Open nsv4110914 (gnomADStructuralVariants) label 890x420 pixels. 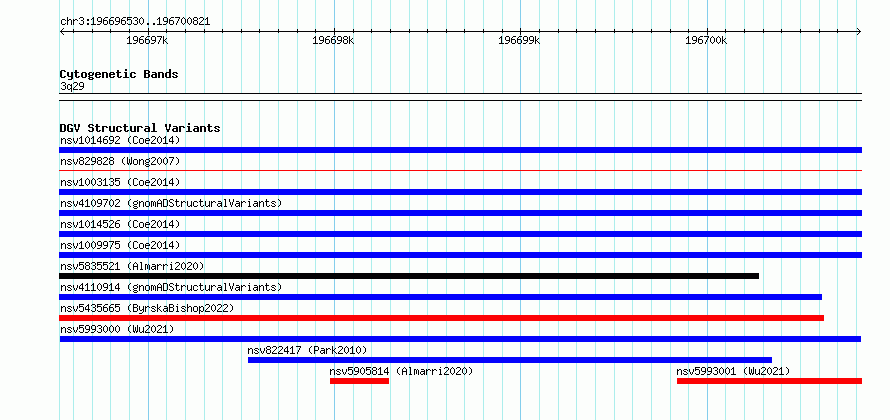170,287
